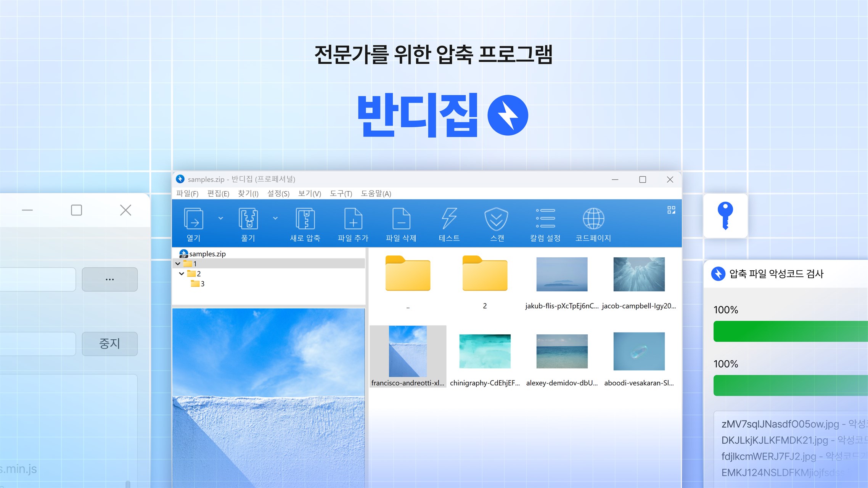The height and width of the screenshot is (488, 868).
Task: Collapse folder 1 in the tree
Action: (x=178, y=264)
